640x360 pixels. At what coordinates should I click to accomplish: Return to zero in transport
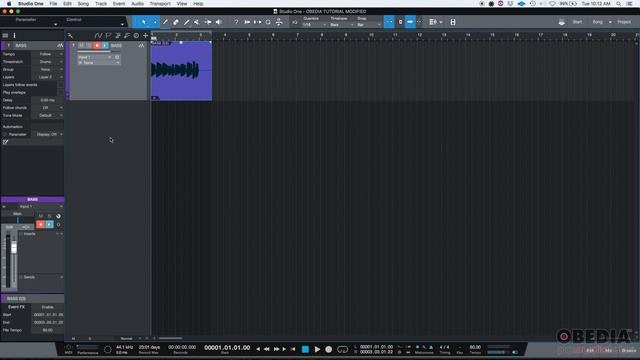click(x=293, y=349)
